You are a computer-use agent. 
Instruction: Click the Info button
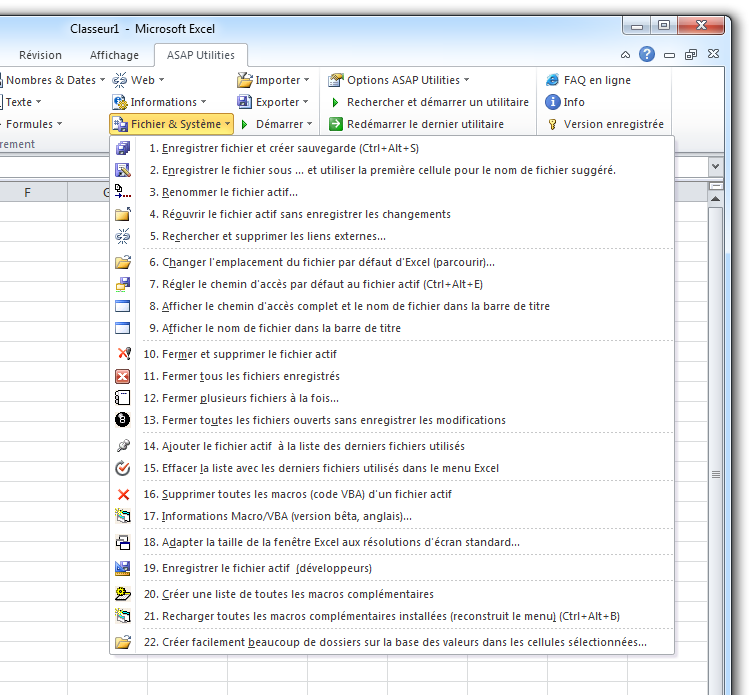click(565, 102)
